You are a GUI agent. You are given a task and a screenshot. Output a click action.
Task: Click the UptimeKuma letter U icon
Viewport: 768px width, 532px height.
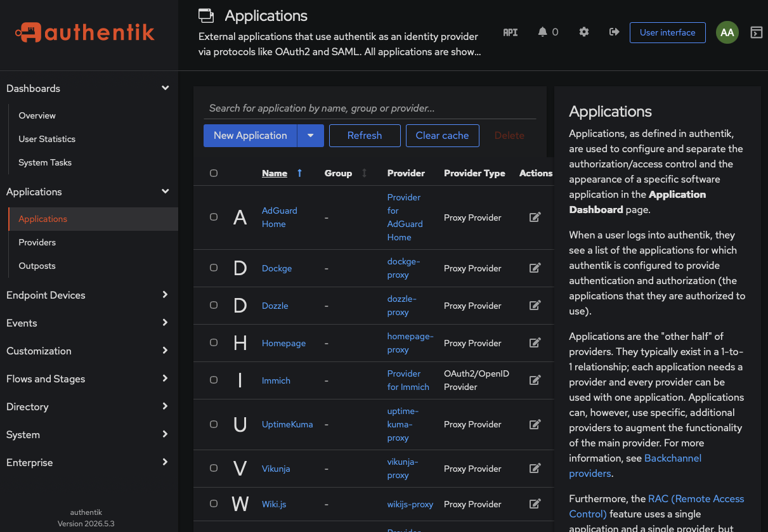coord(240,424)
